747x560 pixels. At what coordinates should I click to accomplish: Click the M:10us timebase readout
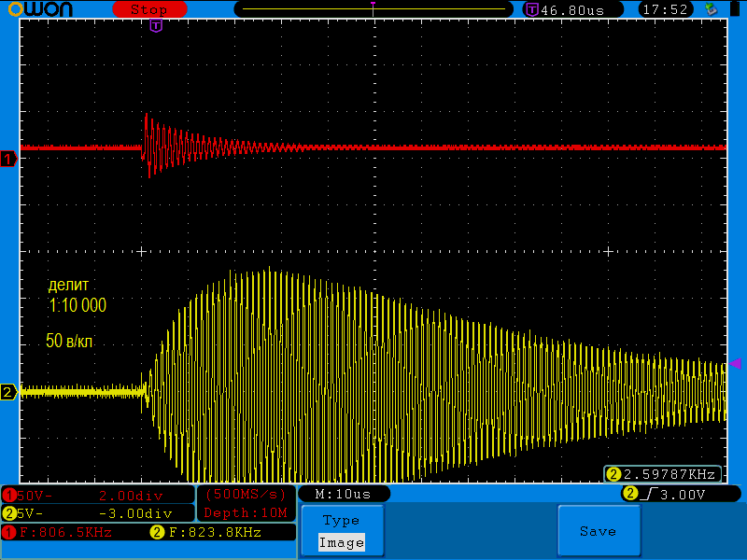point(344,494)
